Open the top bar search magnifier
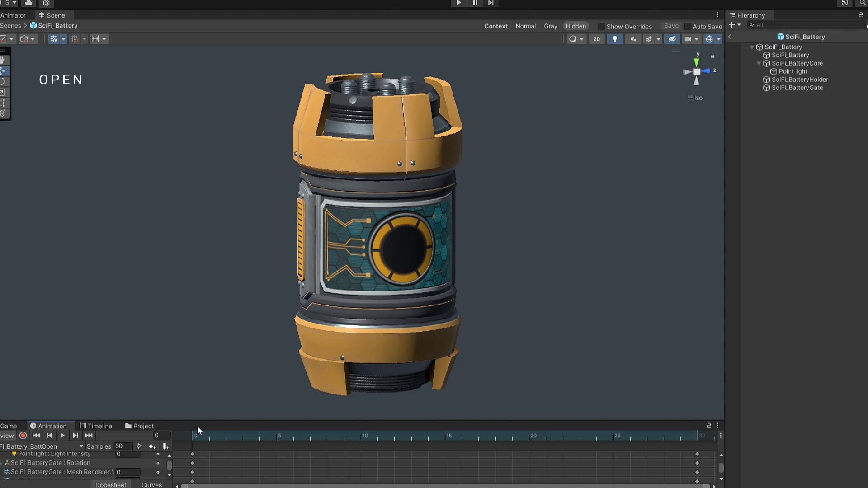The image size is (868, 488). pyautogui.click(x=863, y=3)
